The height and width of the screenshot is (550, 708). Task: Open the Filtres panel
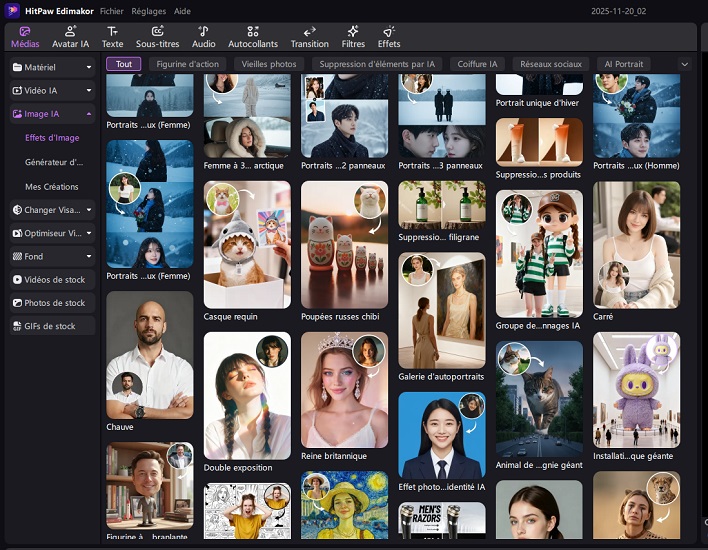[353, 37]
